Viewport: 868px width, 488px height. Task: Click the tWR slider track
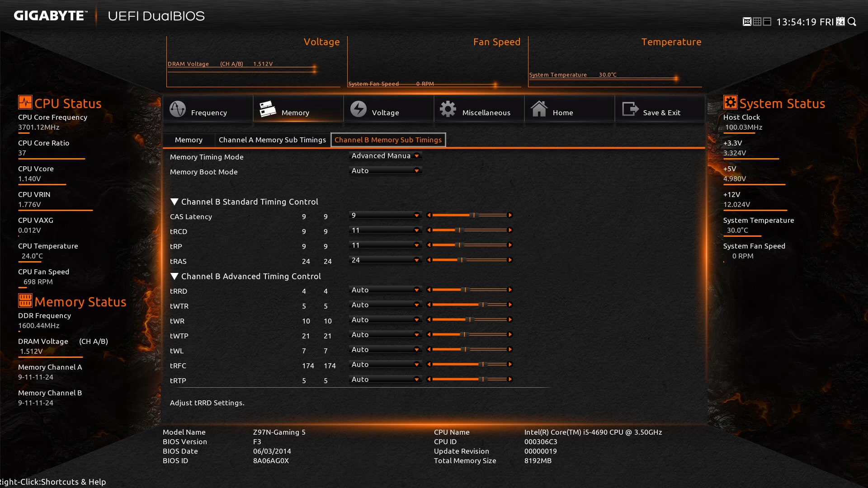[x=469, y=319]
